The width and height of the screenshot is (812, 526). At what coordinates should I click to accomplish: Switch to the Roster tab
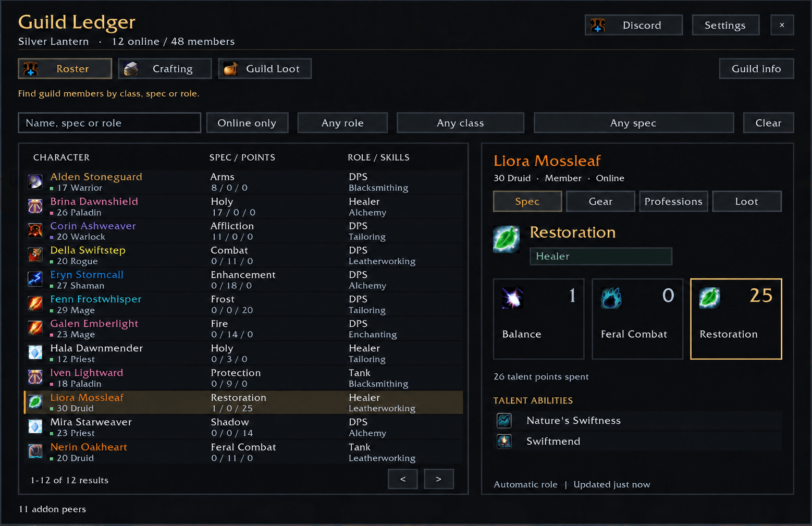(x=65, y=68)
